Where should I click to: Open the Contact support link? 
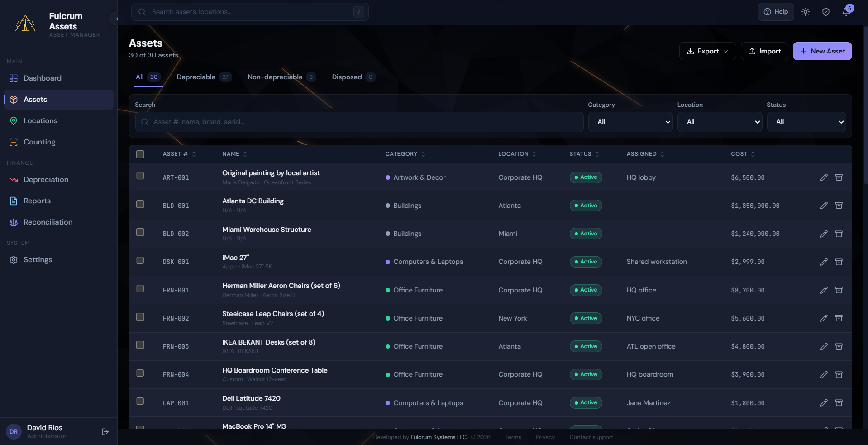coord(591,437)
